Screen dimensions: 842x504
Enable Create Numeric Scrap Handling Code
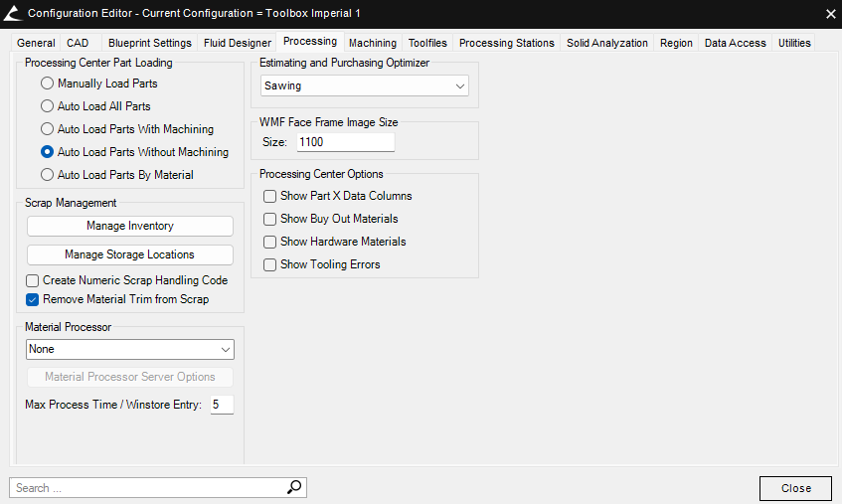[x=33, y=281]
